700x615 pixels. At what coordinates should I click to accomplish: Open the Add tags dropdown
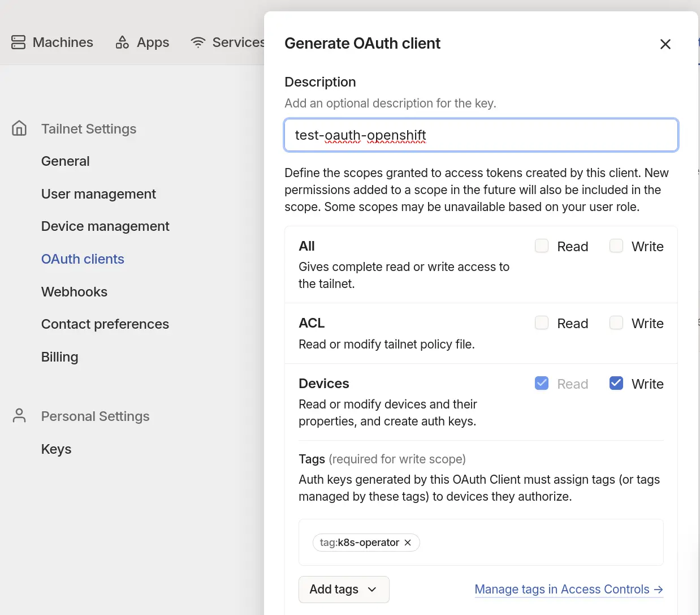344,590
